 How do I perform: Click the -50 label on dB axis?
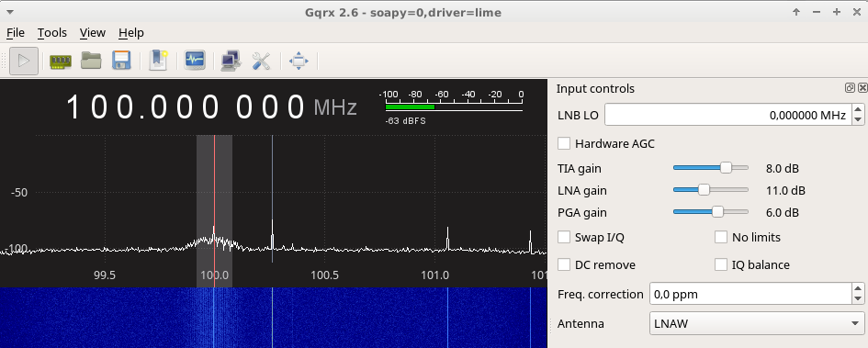pos(19,193)
